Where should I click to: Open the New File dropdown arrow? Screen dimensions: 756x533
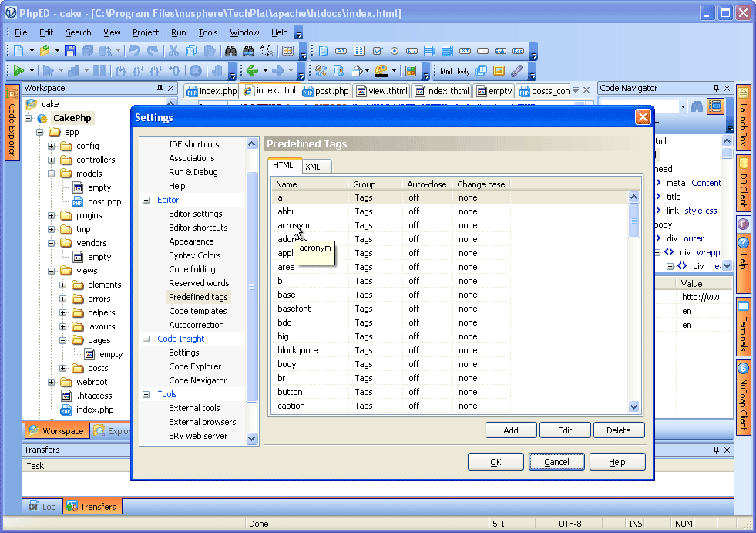coord(32,50)
